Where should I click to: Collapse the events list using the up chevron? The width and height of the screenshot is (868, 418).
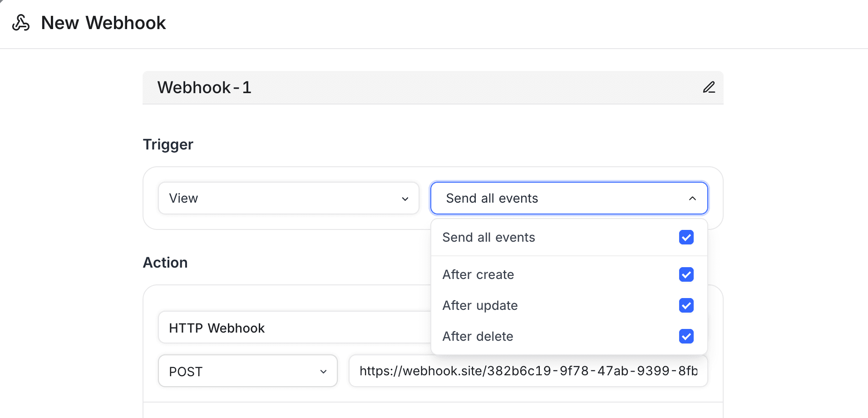692,199
